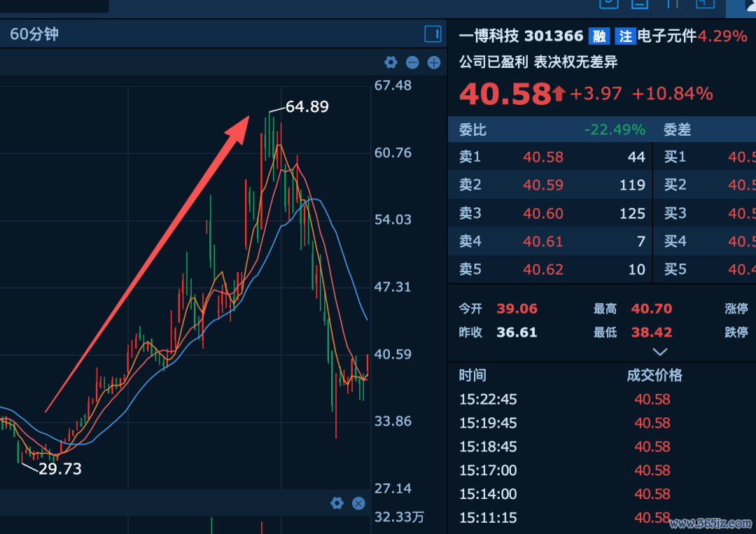The width and height of the screenshot is (756, 534).
Task: Click the 29.73 low price marker
Action: [59, 468]
